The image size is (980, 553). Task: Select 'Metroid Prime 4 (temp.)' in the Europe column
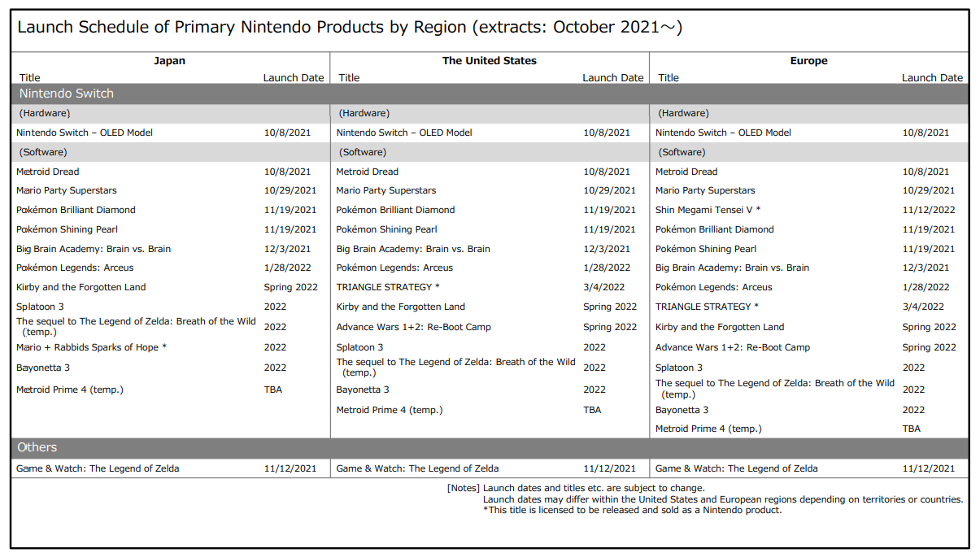[x=709, y=429]
